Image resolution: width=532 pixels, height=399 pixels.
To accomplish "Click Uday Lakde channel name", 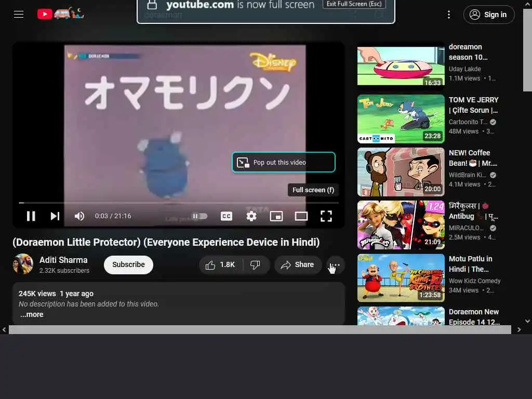I will point(465,69).
